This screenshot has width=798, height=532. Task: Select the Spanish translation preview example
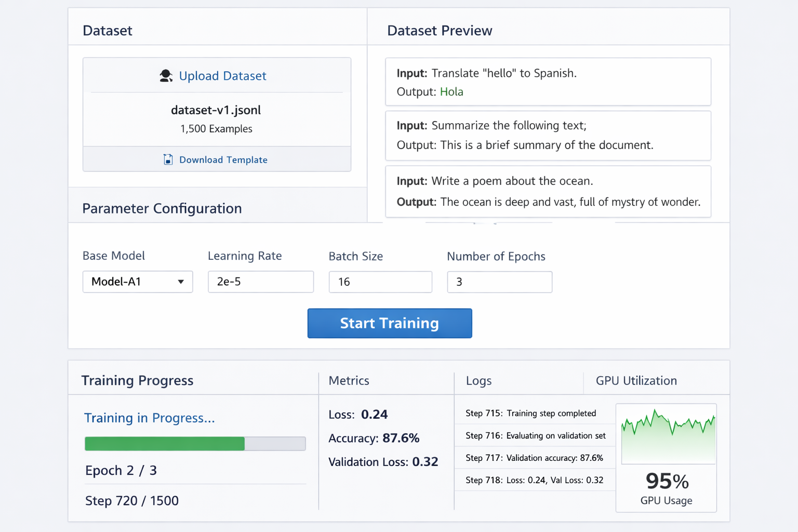[x=548, y=82]
